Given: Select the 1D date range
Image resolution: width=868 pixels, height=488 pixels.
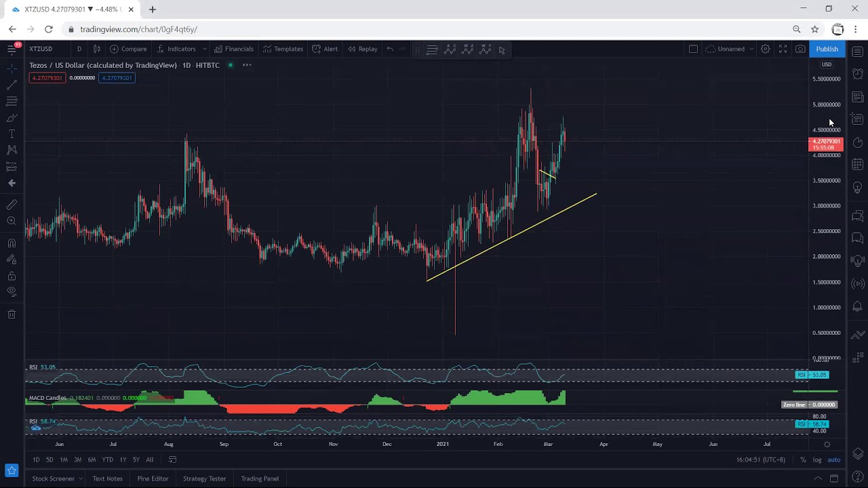Looking at the screenshot, I should click(x=36, y=460).
